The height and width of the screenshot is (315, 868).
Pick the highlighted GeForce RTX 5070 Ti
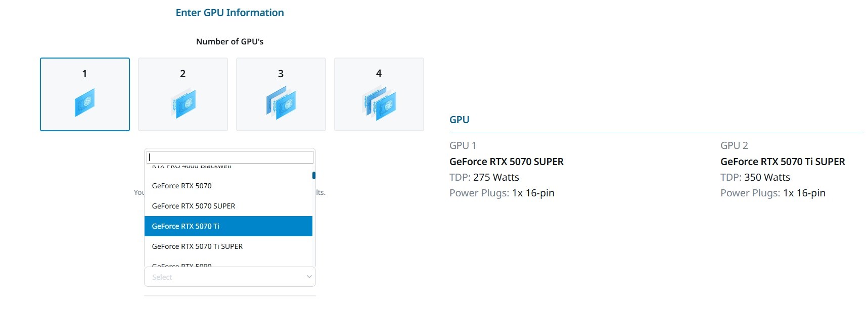coord(229,226)
